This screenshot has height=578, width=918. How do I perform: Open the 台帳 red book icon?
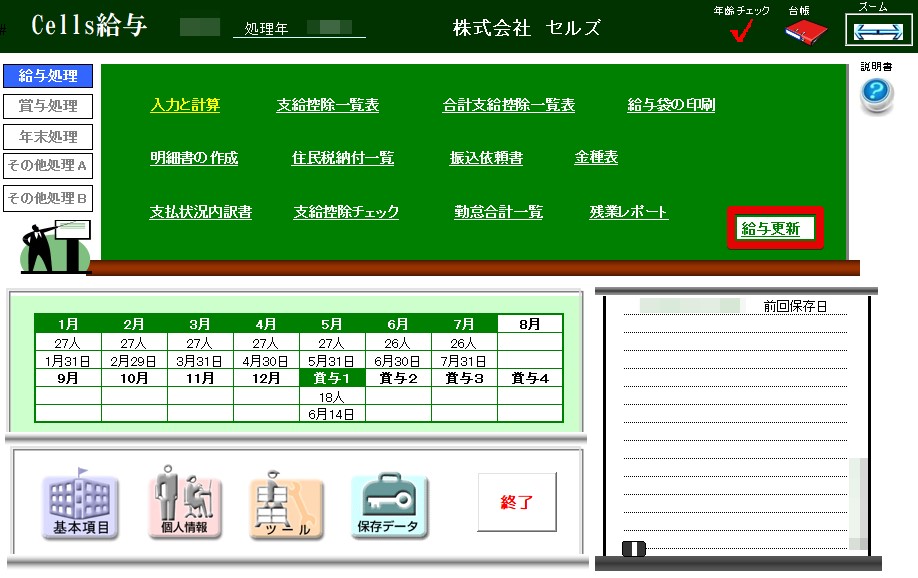click(x=806, y=32)
